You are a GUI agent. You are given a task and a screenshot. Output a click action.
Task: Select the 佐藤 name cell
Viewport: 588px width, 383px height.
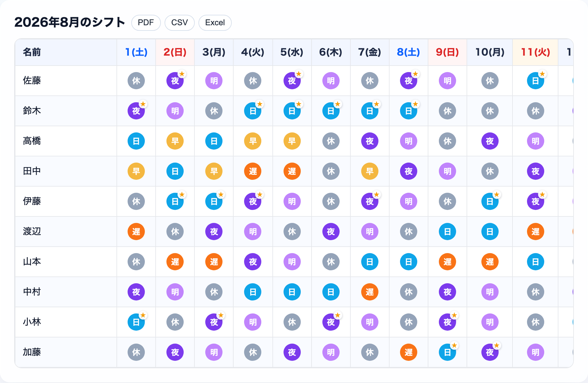click(x=66, y=81)
